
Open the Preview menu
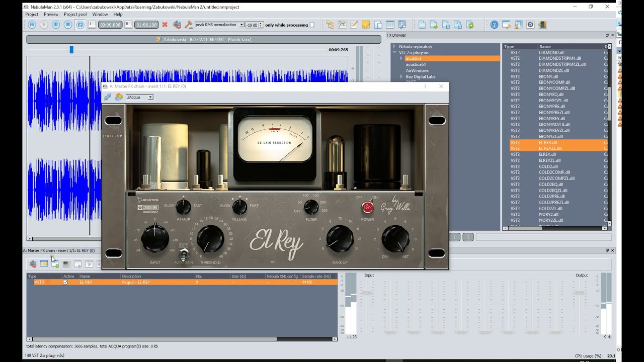[51, 15]
